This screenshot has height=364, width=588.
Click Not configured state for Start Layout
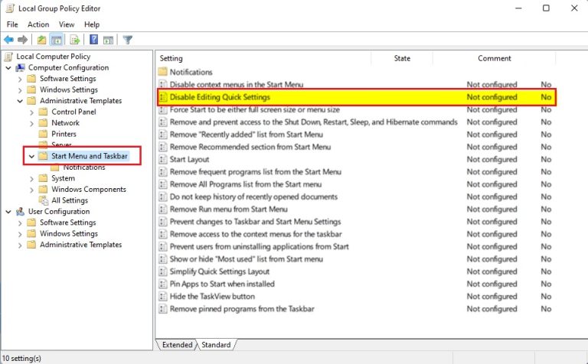click(492, 159)
